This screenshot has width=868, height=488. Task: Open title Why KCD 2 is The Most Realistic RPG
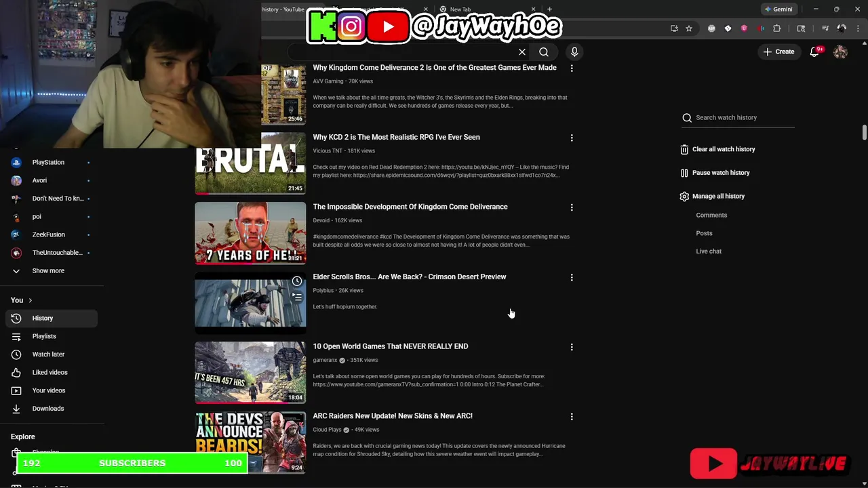pyautogui.click(x=396, y=138)
